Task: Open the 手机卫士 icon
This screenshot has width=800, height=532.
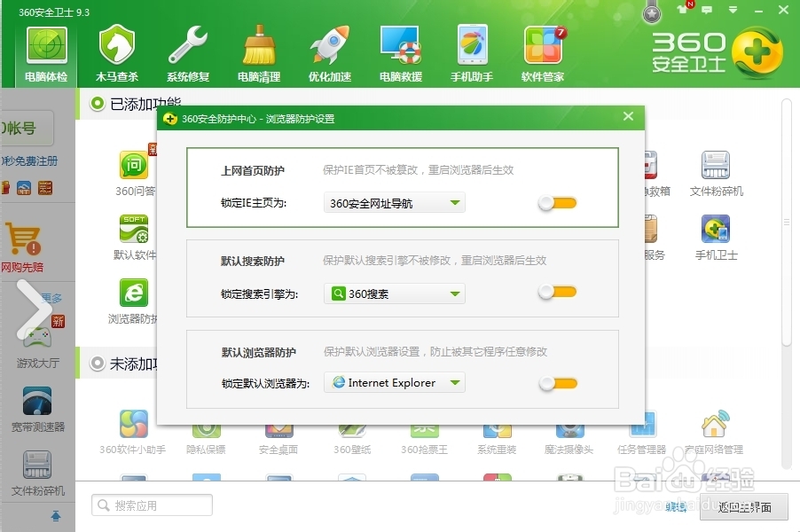Action: 716,229
